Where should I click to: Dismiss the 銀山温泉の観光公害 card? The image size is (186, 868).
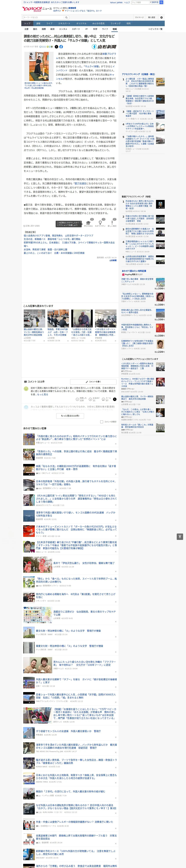tap(44, 341)
